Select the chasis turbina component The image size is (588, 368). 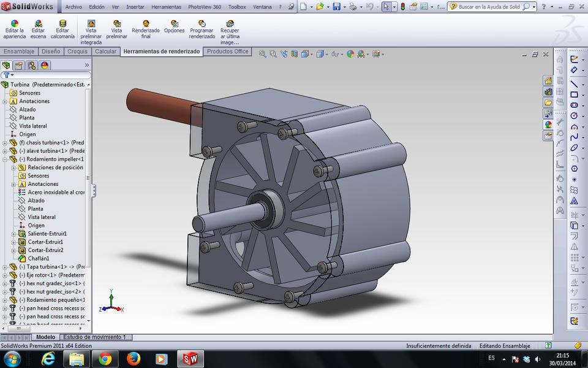pyautogui.click(x=49, y=142)
